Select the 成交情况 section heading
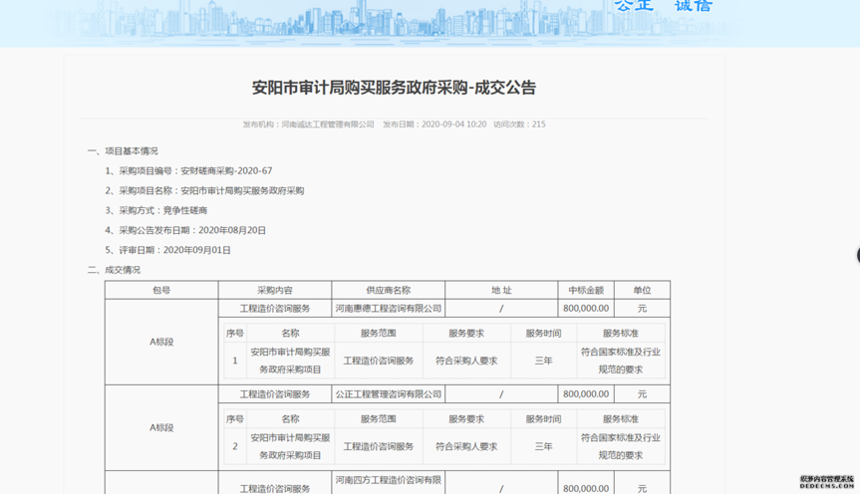 [x=114, y=270]
